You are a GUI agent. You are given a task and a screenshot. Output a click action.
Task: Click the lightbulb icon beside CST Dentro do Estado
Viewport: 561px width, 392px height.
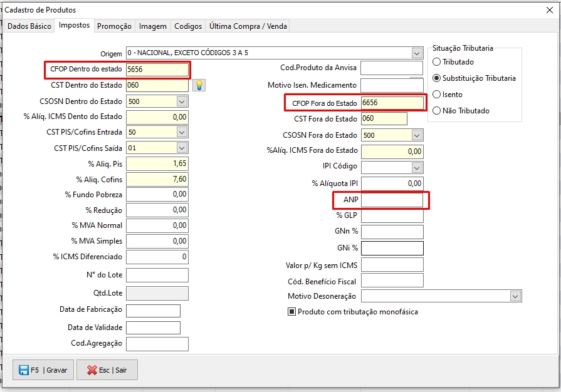coord(199,85)
